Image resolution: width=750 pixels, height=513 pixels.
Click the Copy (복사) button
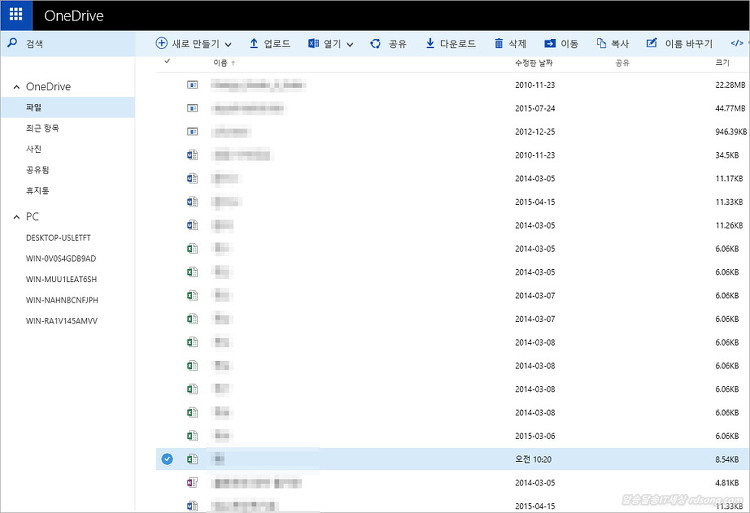coord(613,44)
